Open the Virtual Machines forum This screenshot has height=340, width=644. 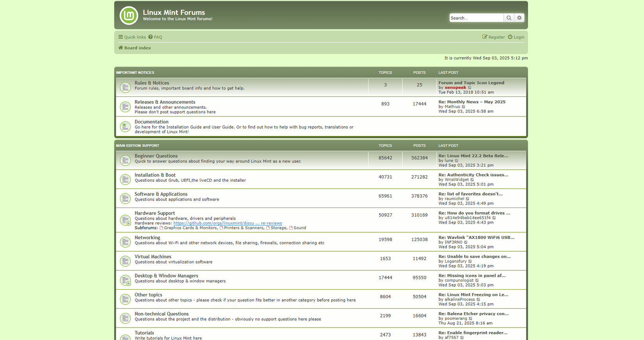pyautogui.click(x=153, y=257)
